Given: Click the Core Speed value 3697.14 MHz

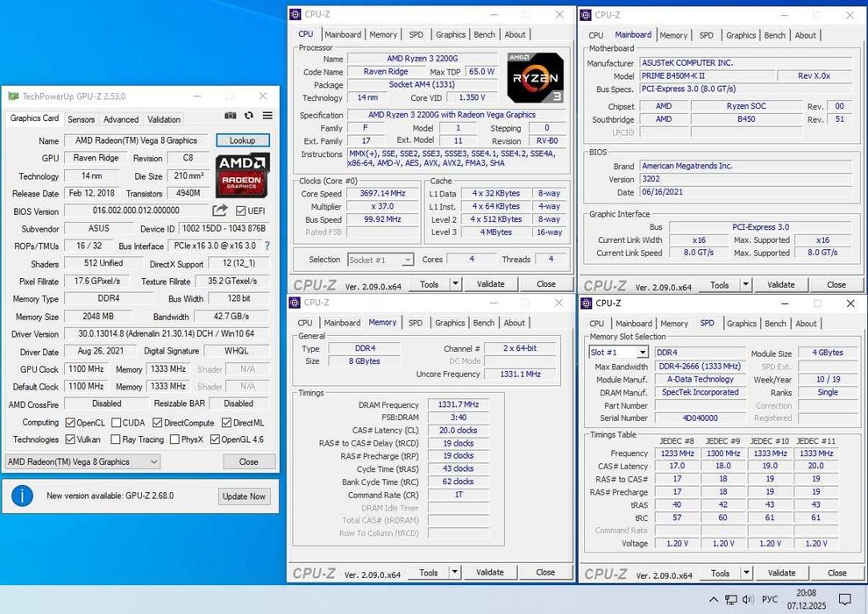Looking at the screenshot, I should [x=382, y=193].
